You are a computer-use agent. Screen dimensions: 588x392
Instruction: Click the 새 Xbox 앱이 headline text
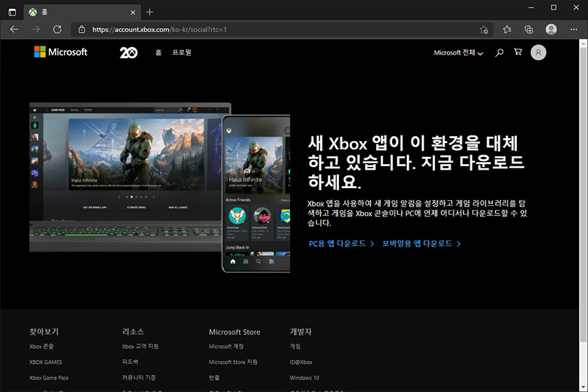coord(416,162)
